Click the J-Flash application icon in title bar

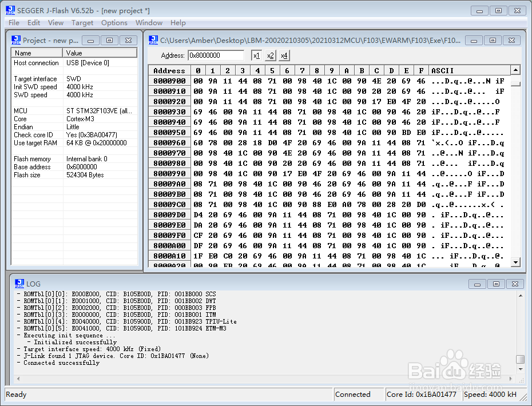click(10, 10)
